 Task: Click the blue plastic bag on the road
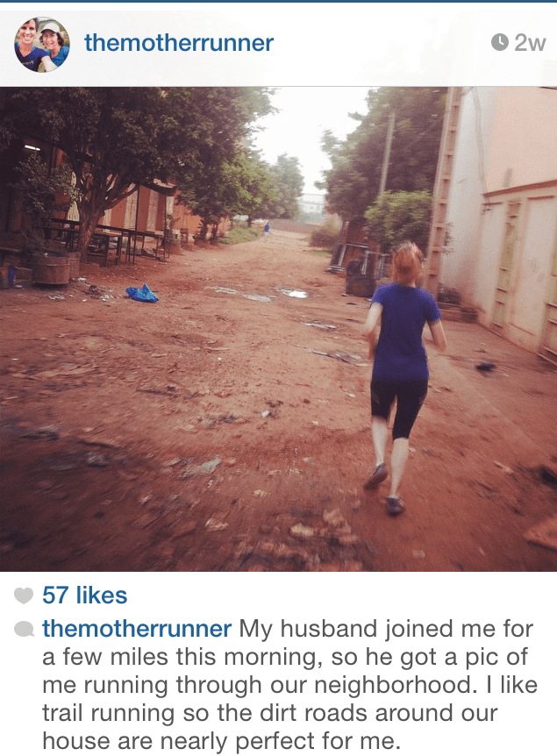pos(142,294)
